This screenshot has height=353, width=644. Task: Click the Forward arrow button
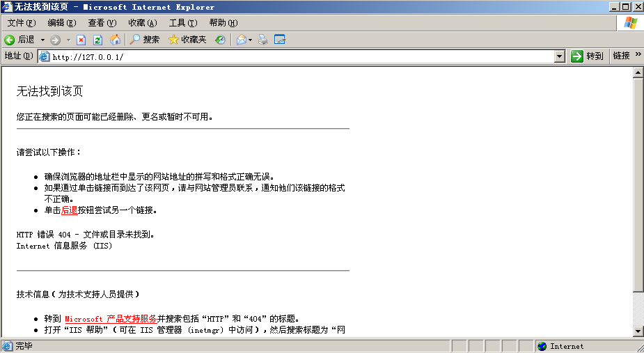coord(56,40)
